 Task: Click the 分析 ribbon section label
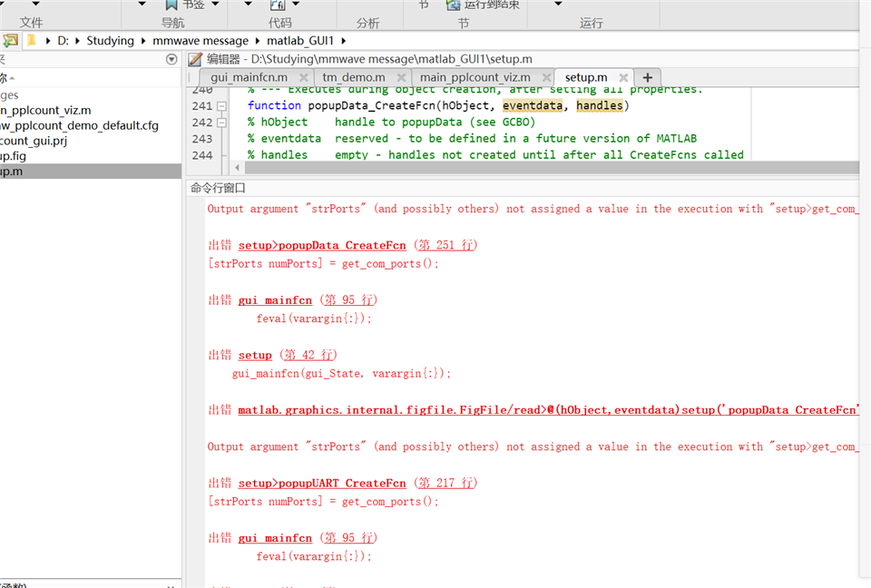point(367,23)
